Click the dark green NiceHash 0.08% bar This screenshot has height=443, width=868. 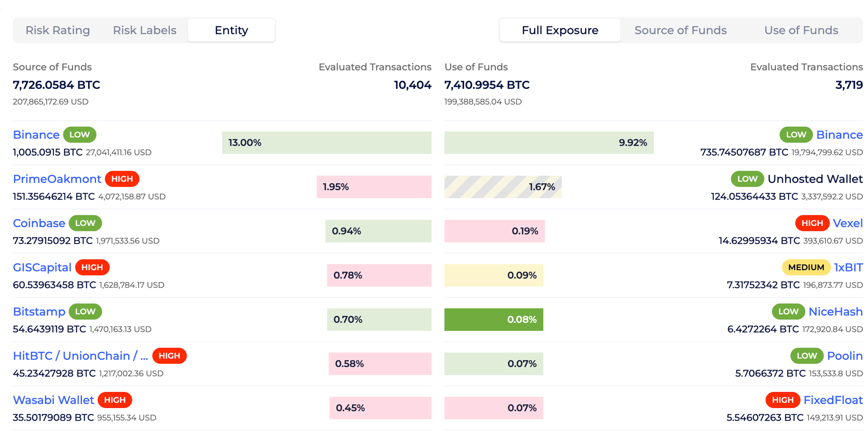click(493, 319)
